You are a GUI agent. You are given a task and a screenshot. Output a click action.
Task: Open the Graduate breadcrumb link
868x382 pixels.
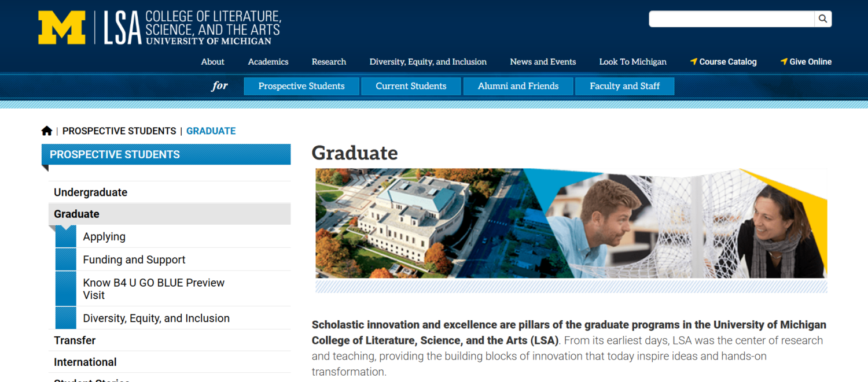[211, 131]
